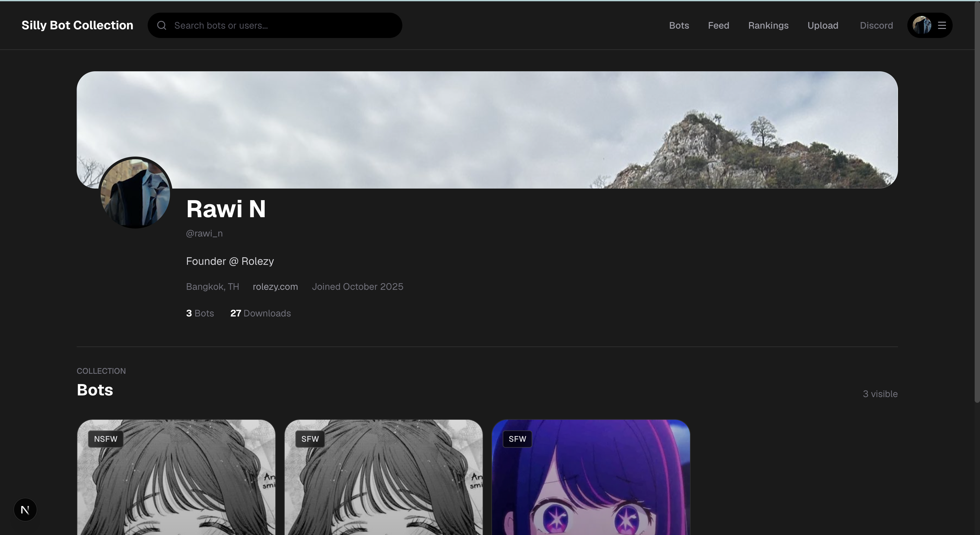
Task: Click the 27 Downloads stat
Action: [x=260, y=313]
